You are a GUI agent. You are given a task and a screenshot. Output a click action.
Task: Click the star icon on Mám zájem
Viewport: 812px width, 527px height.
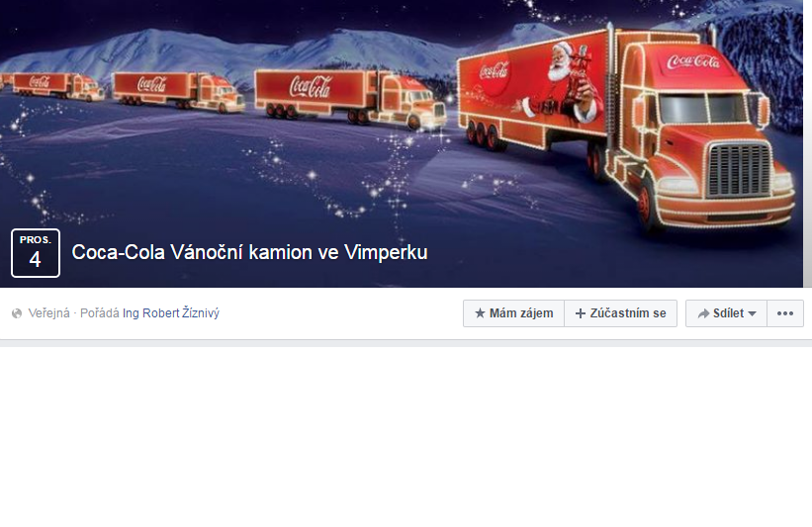(480, 313)
